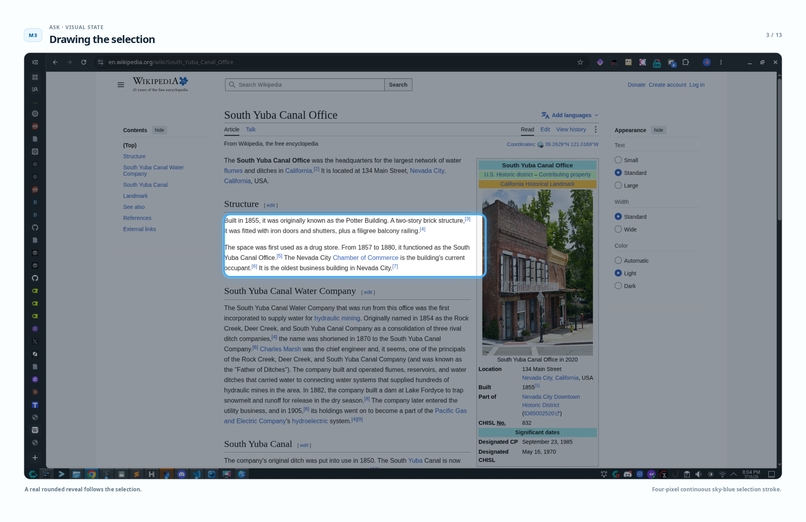This screenshot has width=806, height=522.
Task: Select the Read tab
Action: point(527,129)
